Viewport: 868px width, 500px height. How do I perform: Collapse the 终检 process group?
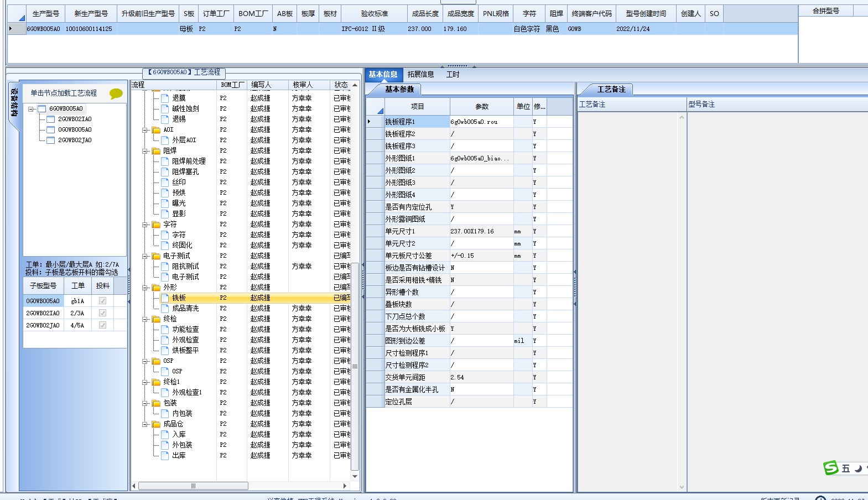coord(145,319)
